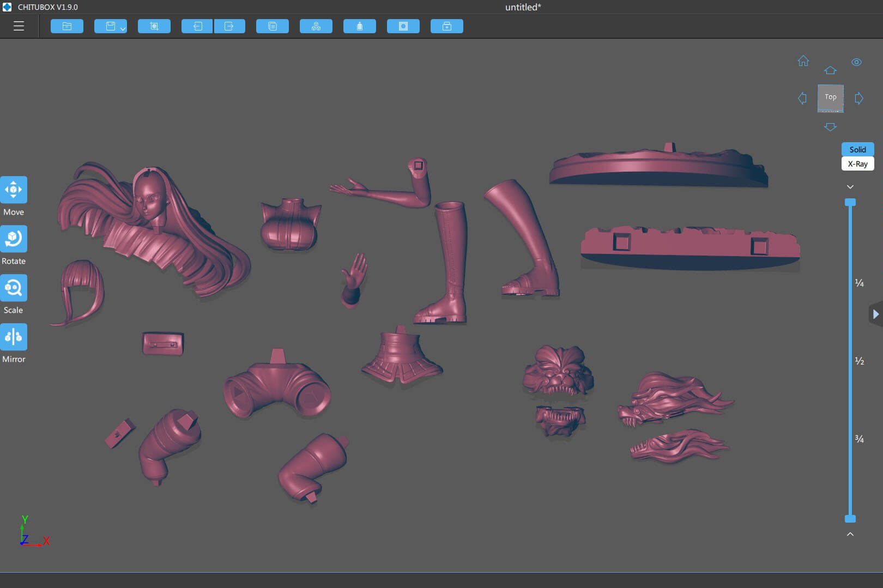The image size is (883, 588).
Task: Click the chevron above the layer slider
Action: click(x=850, y=186)
